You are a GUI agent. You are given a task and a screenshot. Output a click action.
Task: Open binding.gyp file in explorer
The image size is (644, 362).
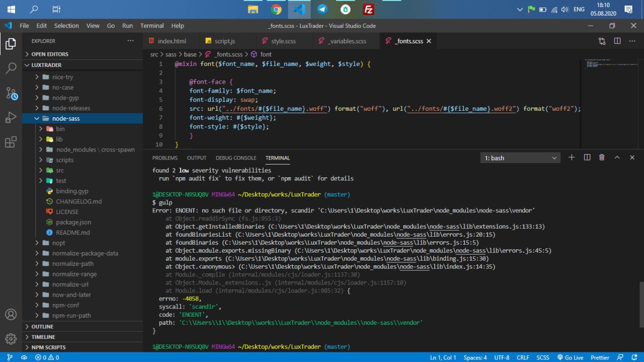tap(83, 191)
